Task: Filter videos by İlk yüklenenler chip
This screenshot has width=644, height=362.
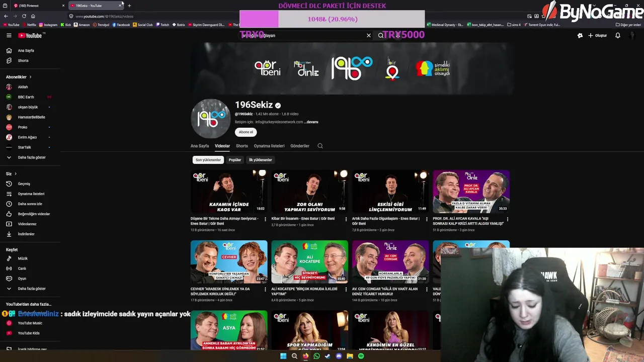Action: (x=260, y=160)
